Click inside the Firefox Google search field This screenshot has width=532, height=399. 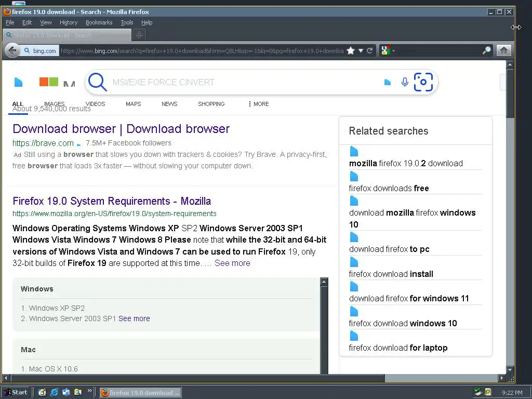pyautogui.click(x=438, y=51)
